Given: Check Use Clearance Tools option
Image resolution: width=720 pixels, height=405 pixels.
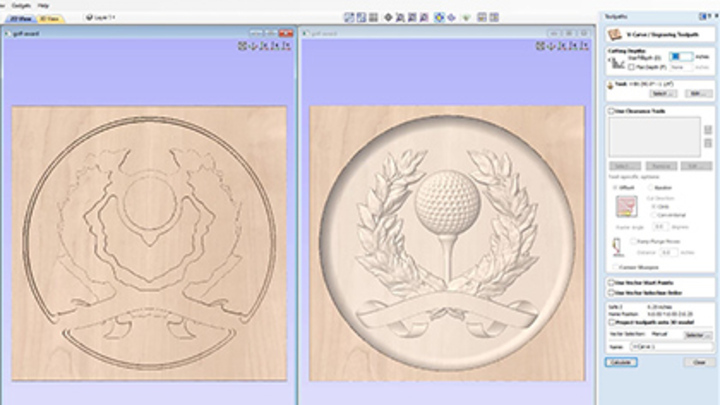Looking at the screenshot, I should (x=611, y=110).
